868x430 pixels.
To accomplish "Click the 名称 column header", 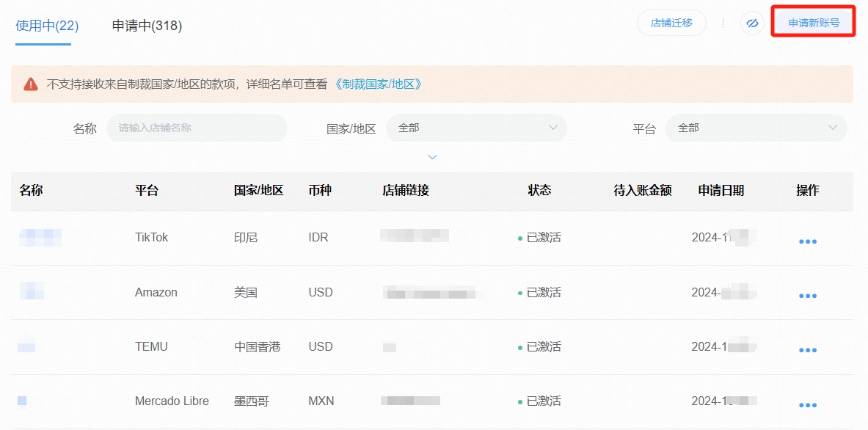I will [x=29, y=190].
